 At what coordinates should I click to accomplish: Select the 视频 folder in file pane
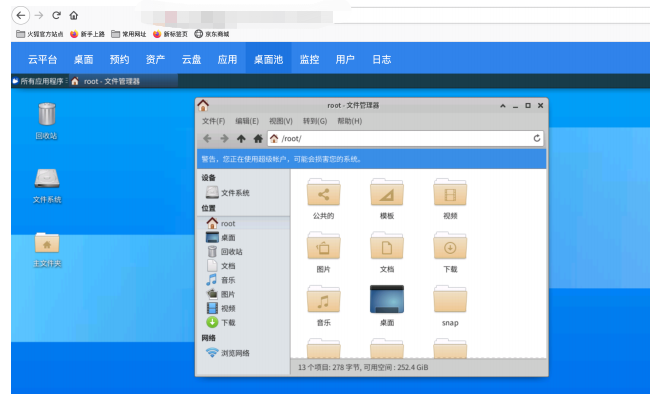pos(450,193)
